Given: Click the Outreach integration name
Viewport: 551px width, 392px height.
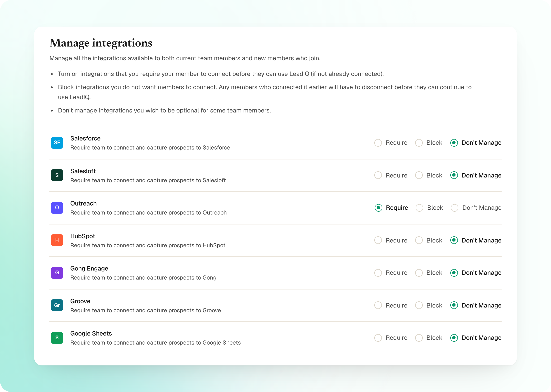Looking at the screenshot, I should coord(83,203).
